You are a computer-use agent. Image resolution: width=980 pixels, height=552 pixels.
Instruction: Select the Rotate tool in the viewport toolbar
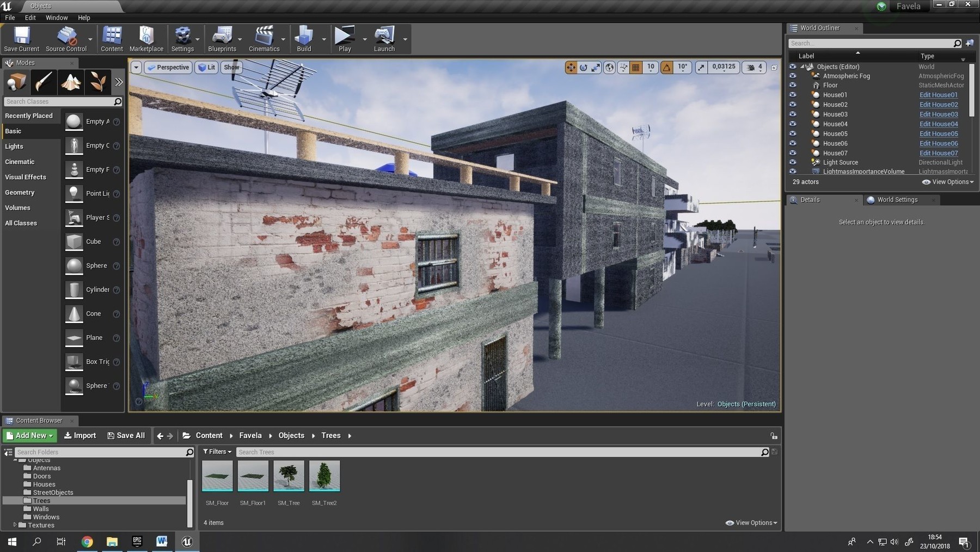[x=583, y=67]
